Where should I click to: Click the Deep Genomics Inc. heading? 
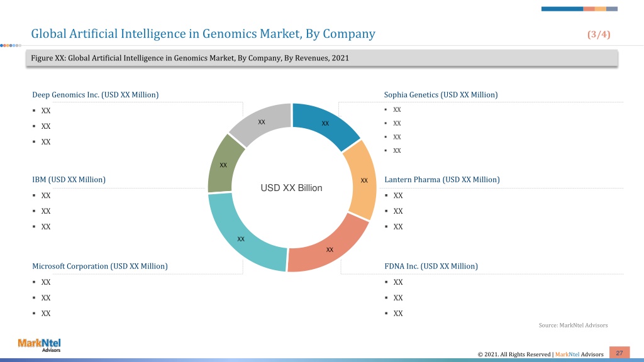[x=96, y=95]
